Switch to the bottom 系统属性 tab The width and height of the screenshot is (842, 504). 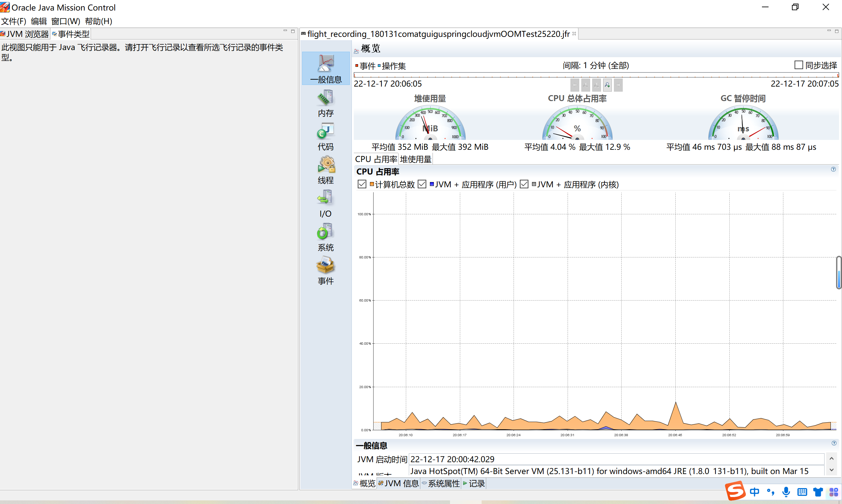tap(441, 483)
